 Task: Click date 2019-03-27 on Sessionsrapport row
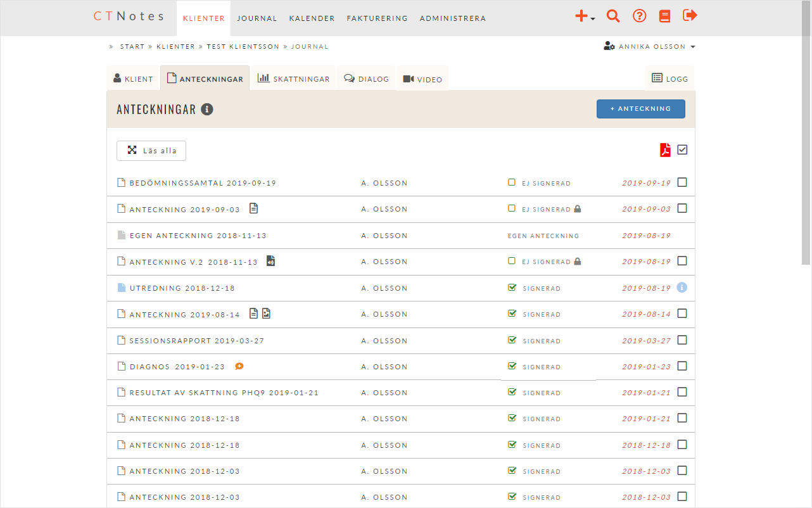tap(646, 341)
